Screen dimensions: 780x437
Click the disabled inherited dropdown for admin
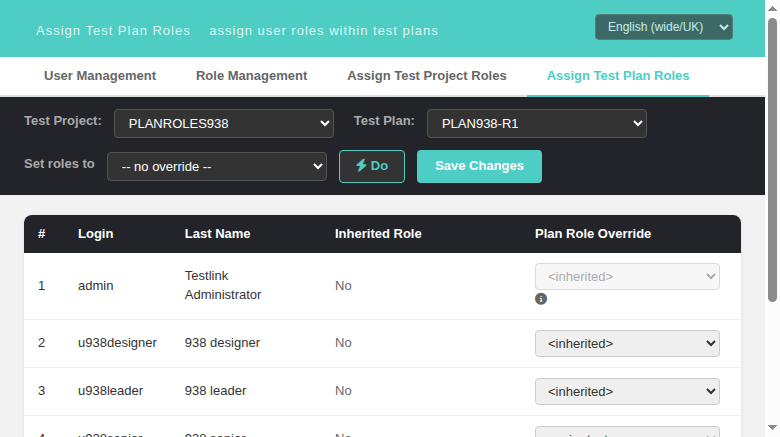pos(627,276)
